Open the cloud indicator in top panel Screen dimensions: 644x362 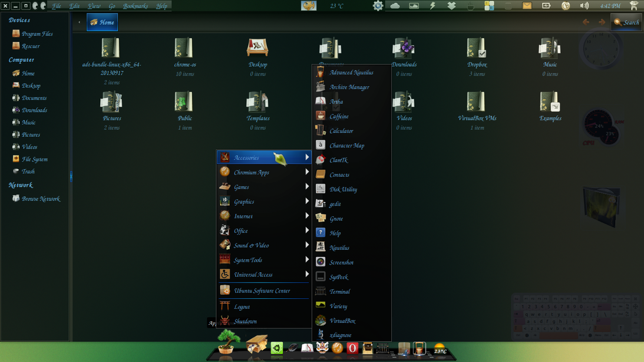[395, 6]
